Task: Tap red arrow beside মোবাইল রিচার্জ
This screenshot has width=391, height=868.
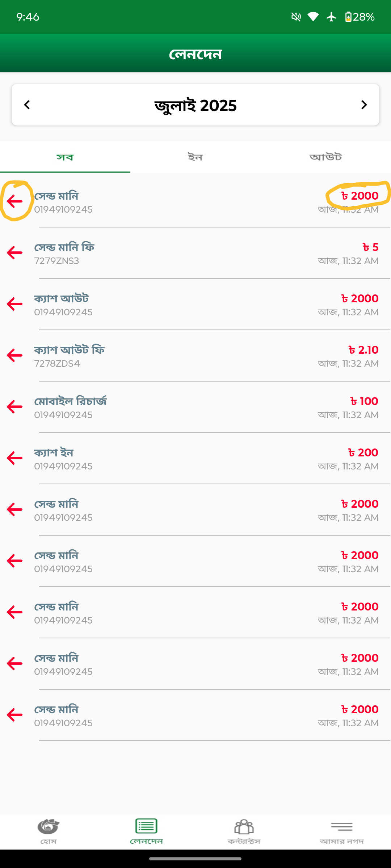Action: click(15, 407)
